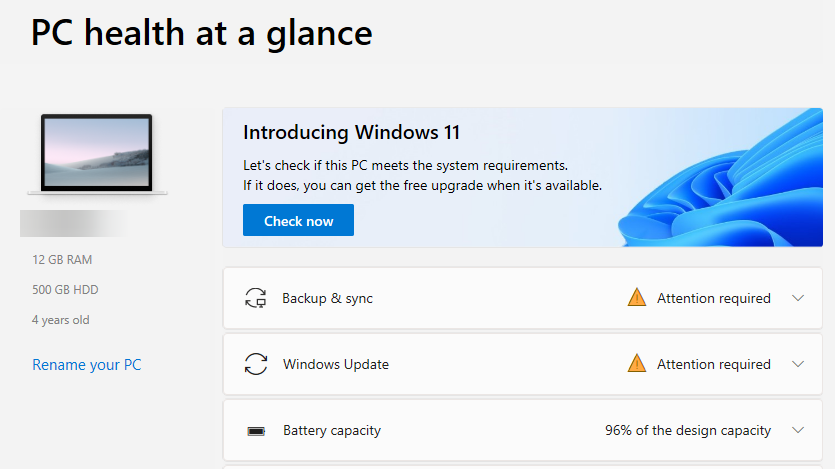Viewport: 835px width, 469px height.
Task: Select the Battery capacity label
Action: (332, 431)
